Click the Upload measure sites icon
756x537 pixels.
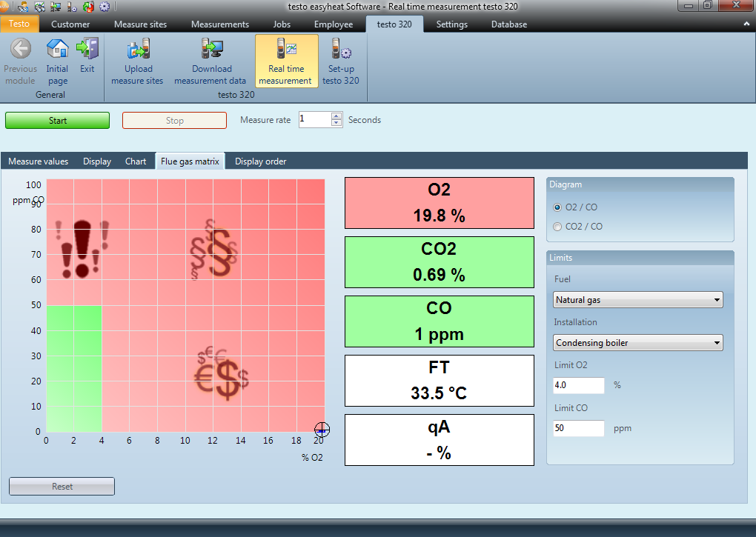click(x=139, y=49)
